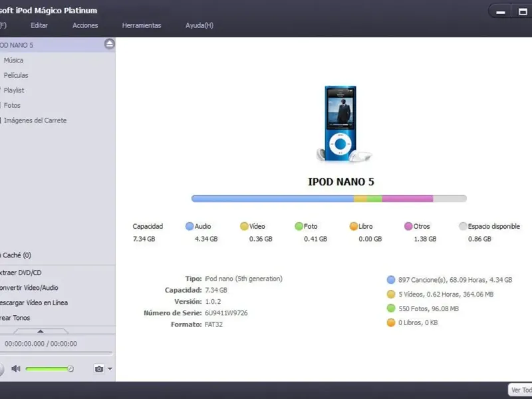
Task: Open the snapshot options dropdown arrow
Action: [110, 368]
